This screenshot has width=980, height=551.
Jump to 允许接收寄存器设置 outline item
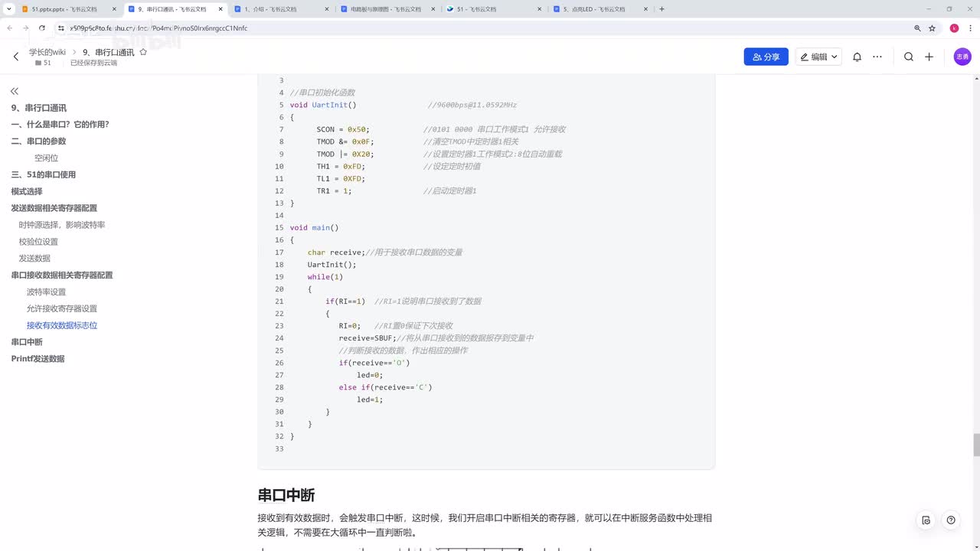61,308
